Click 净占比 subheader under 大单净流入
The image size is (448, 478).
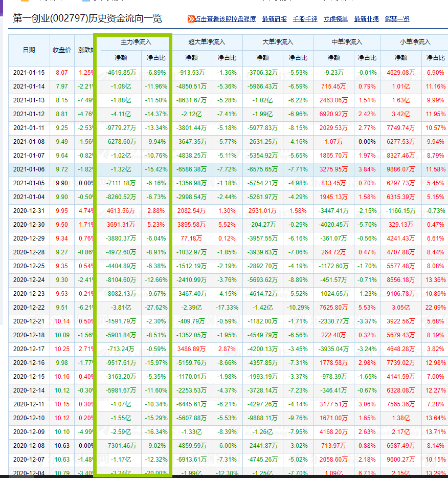tap(298, 58)
